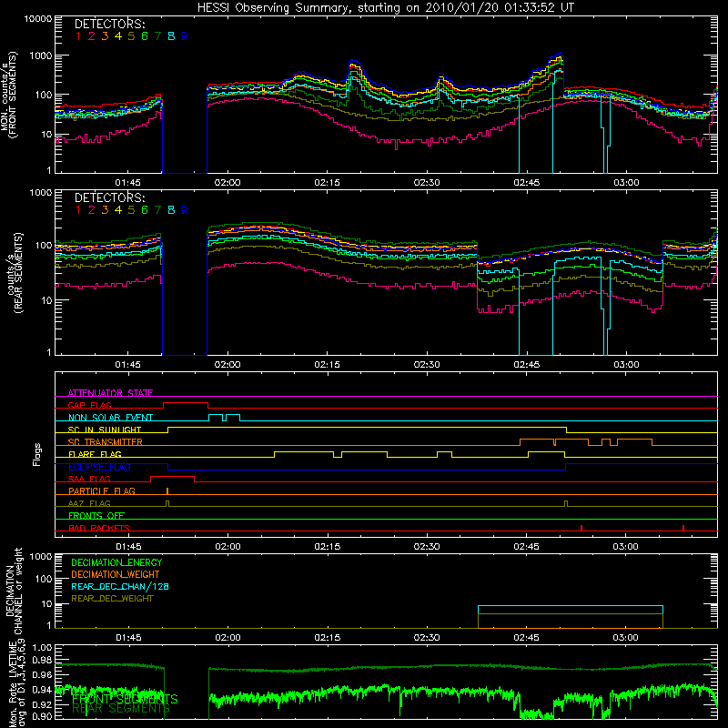728x728 pixels.
Task: Click the 'DECIMATION_WEIGHT' legend entry
Action: (116, 574)
